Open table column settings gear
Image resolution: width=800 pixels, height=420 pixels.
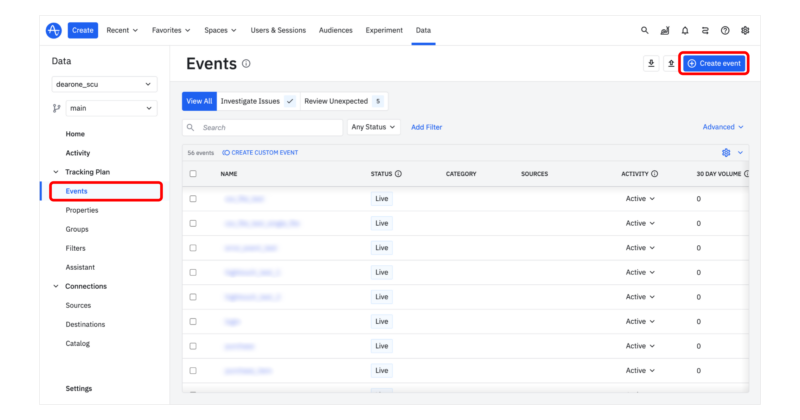pos(726,152)
